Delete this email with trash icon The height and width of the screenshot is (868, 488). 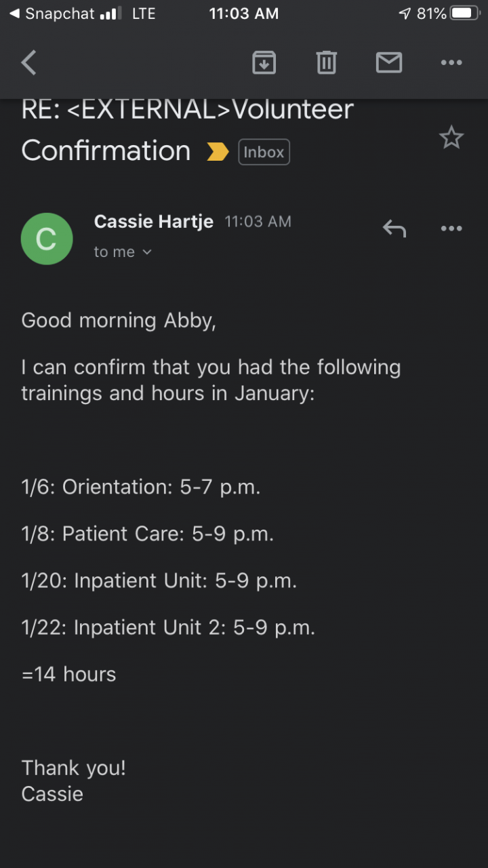[326, 63]
